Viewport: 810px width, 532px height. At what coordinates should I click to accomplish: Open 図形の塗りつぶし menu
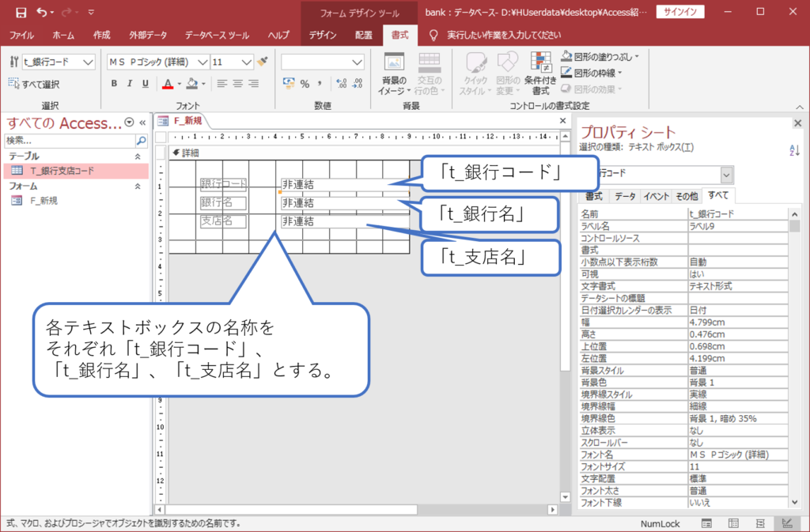click(600, 56)
